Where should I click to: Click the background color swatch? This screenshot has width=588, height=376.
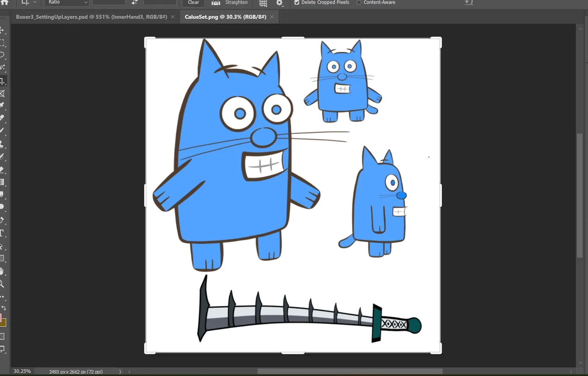tap(4, 323)
